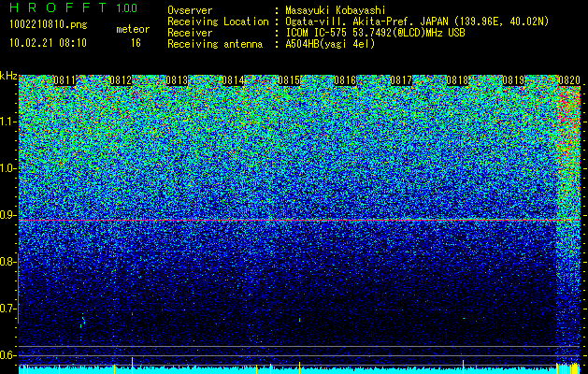Click the 0819 time marker
The height and width of the screenshot is (374, 588).
(x=513, y=80)
